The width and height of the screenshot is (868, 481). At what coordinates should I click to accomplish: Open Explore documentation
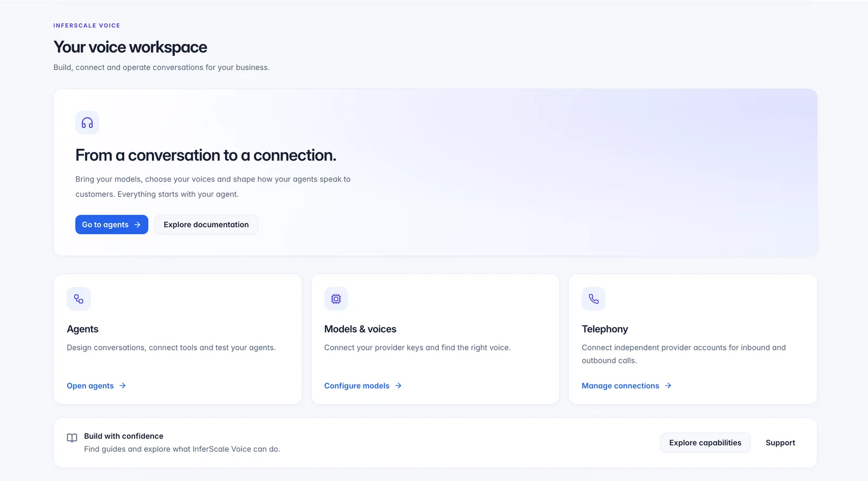tap(206, 225)
